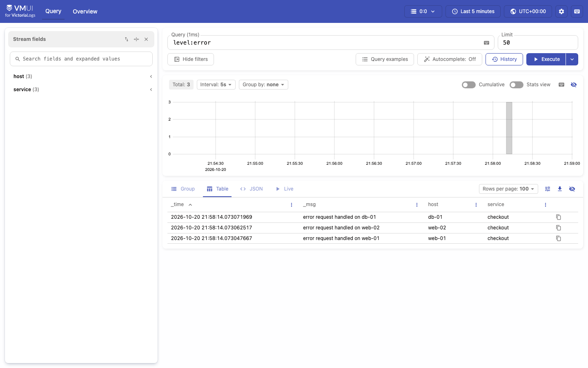588x368 pixels.
Task: Open the Interval 5s dropdown
Action: point(216,85)
